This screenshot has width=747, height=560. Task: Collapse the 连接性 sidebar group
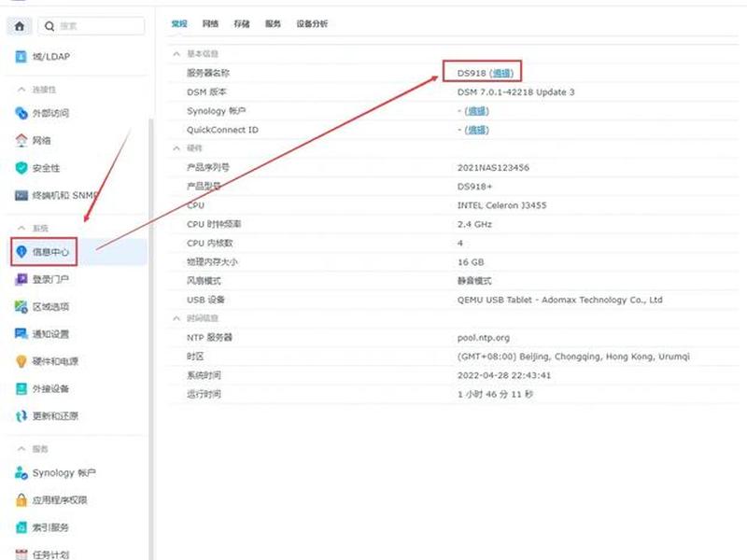click(21, 89)
